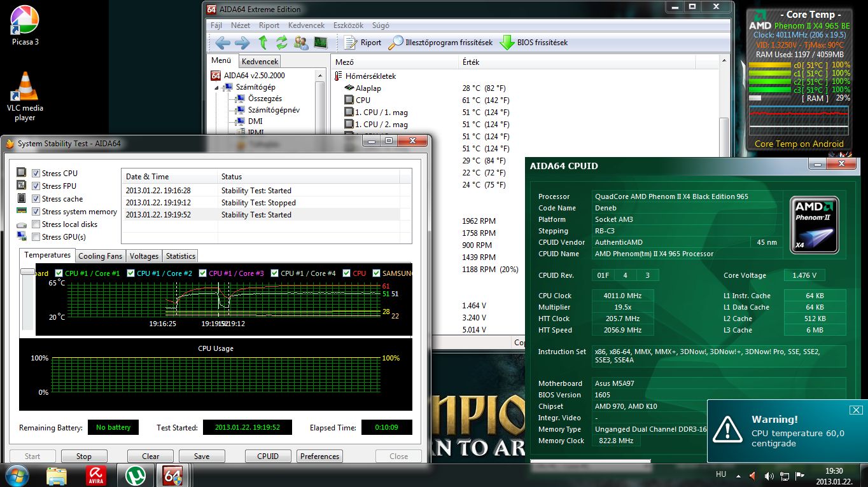Click the monitor icon next to Stress GPU(s)

click(22, 237)
